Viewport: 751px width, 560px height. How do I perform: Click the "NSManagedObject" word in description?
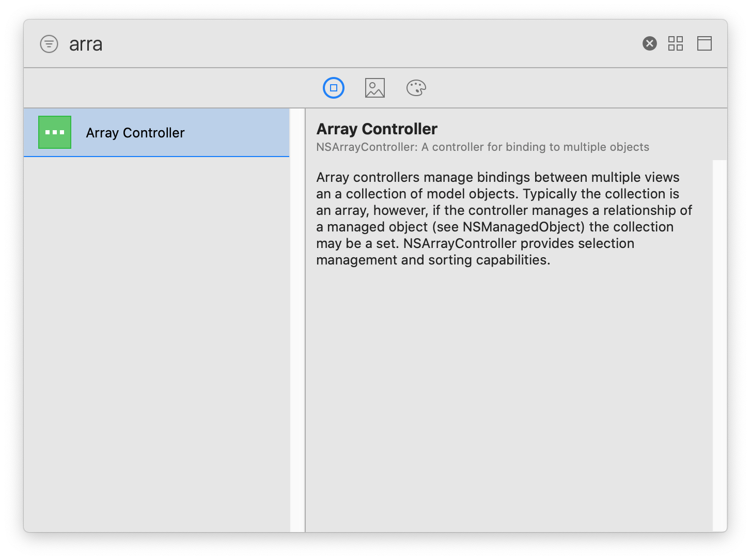pyautogui.click(x=523, y=227)
